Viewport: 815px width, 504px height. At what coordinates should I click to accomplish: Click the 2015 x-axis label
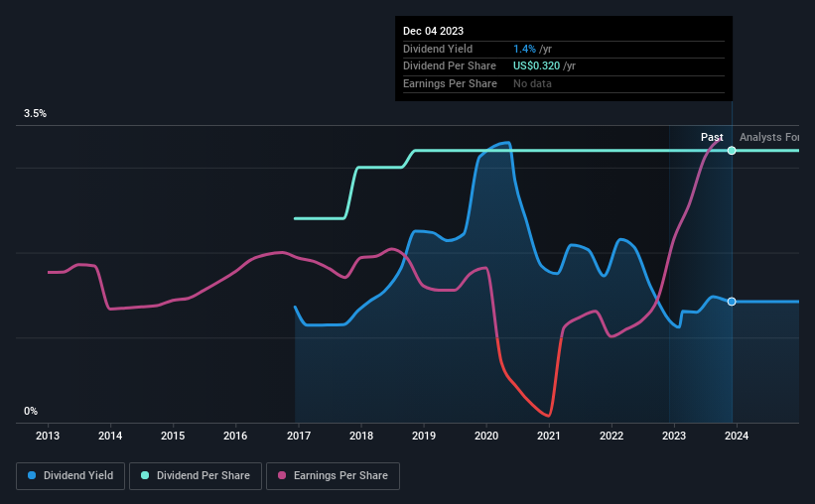(173, 436)
